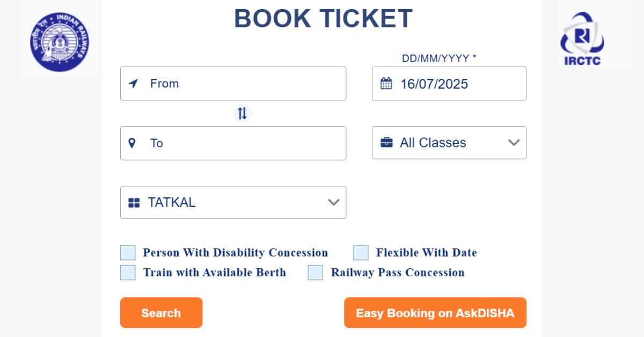Open the TATKAL quota dropdown arrow
Viewport: 644px width, 337px height.
[334, 202]
